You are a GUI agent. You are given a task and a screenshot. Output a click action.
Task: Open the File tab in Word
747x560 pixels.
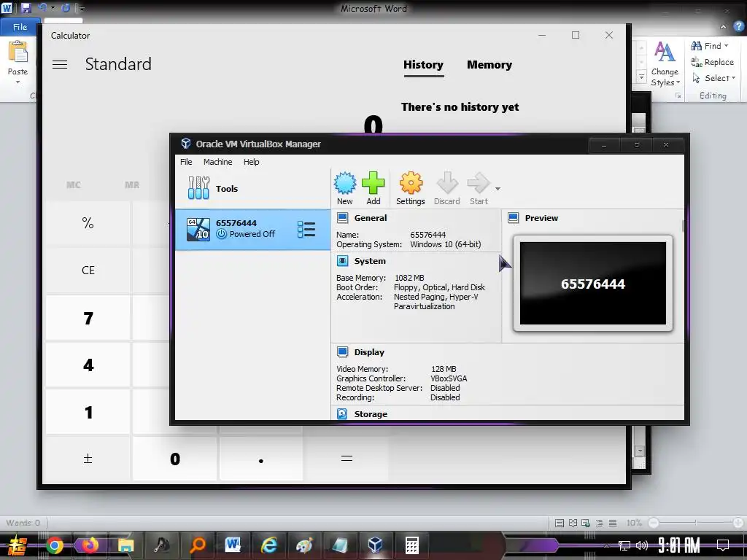point(20,27)
